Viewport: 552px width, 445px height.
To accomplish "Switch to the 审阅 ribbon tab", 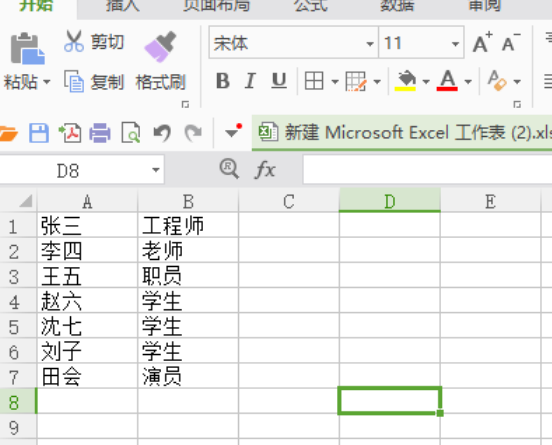I will 485,6.
